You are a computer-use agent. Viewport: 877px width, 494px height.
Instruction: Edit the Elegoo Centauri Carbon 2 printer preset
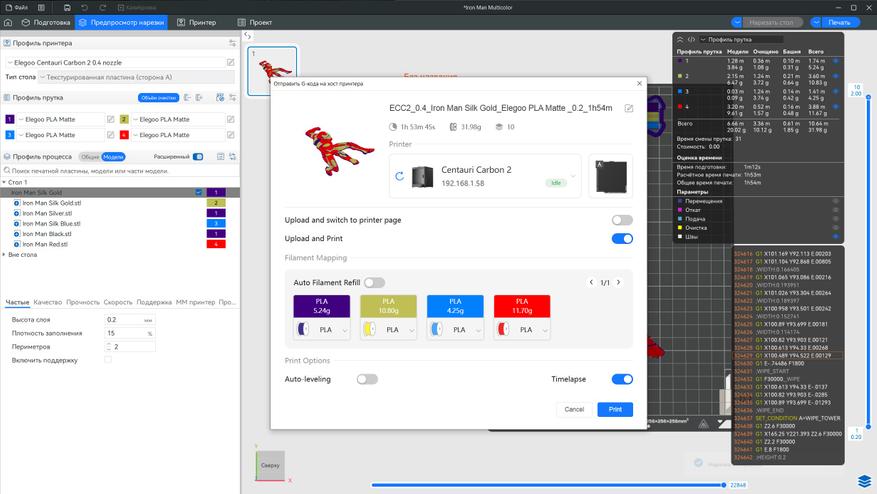point(230,63)
